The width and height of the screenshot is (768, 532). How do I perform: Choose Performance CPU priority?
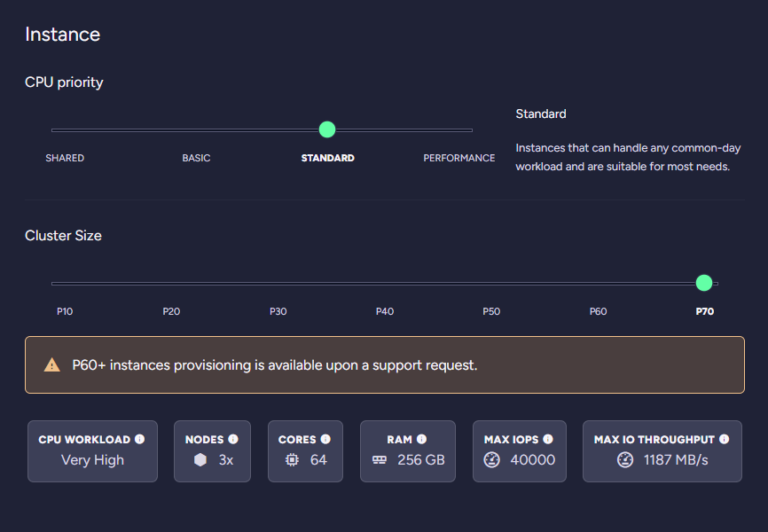pos(458,158)
